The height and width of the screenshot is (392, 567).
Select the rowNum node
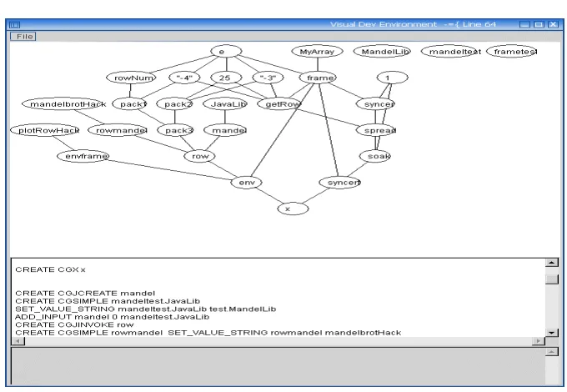click(x=131, y=78)
